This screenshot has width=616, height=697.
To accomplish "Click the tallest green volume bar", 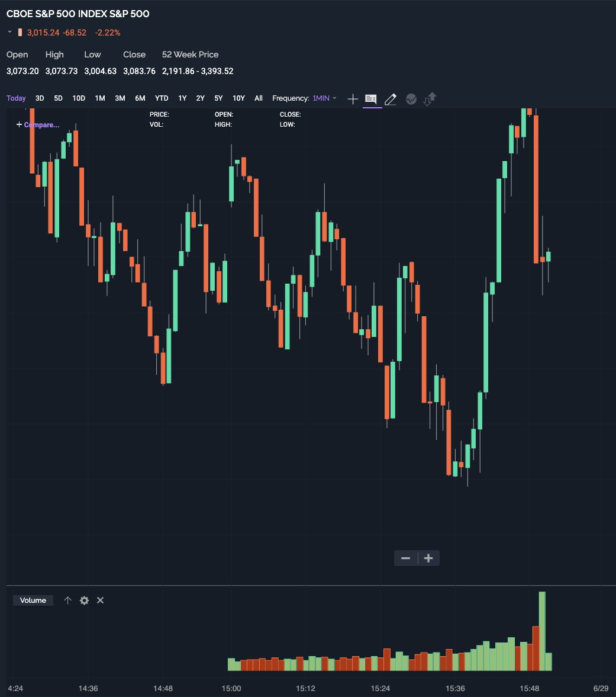I will [542, 631].
